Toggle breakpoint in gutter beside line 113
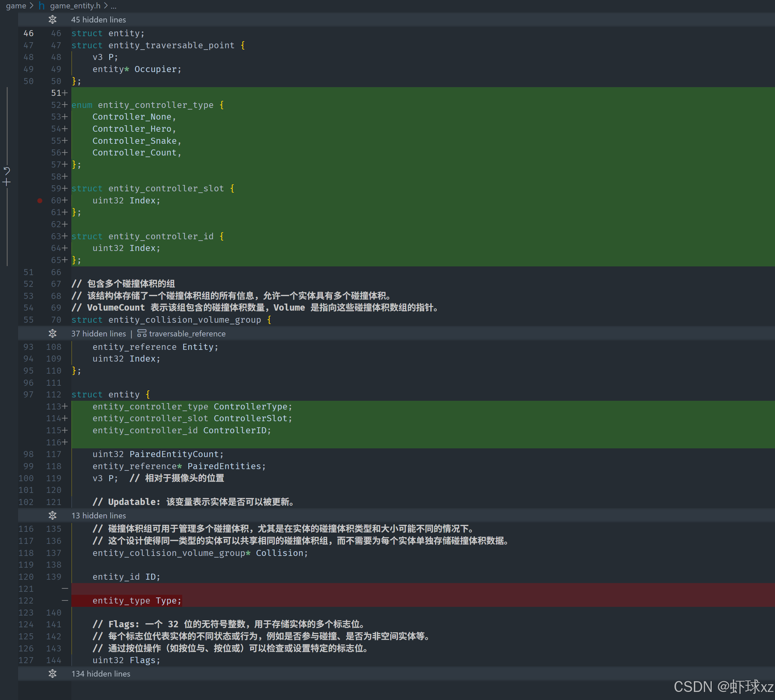The image size is (775, 700). click(x=40, y=406)
